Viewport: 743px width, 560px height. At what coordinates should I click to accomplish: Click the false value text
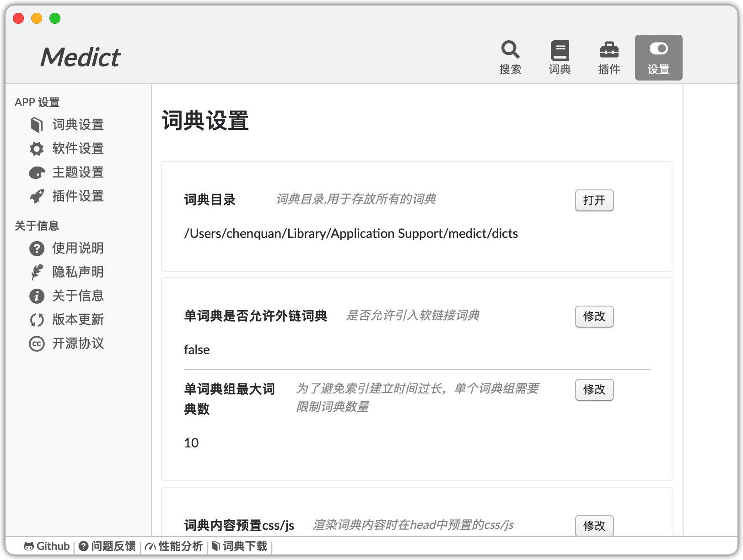(x=197, y=350)
